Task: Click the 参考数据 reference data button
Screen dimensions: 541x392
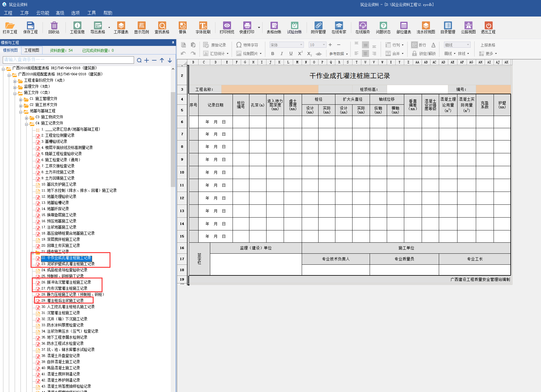Action: pos(338,54)
